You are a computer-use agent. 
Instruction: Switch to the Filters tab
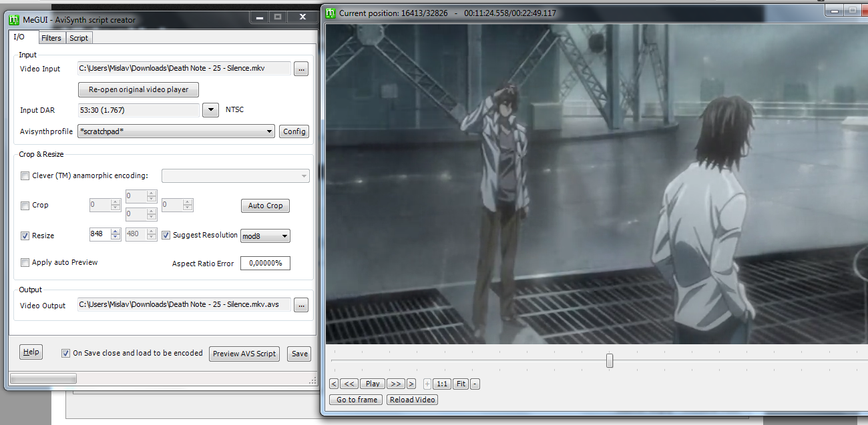pos(51,38)
